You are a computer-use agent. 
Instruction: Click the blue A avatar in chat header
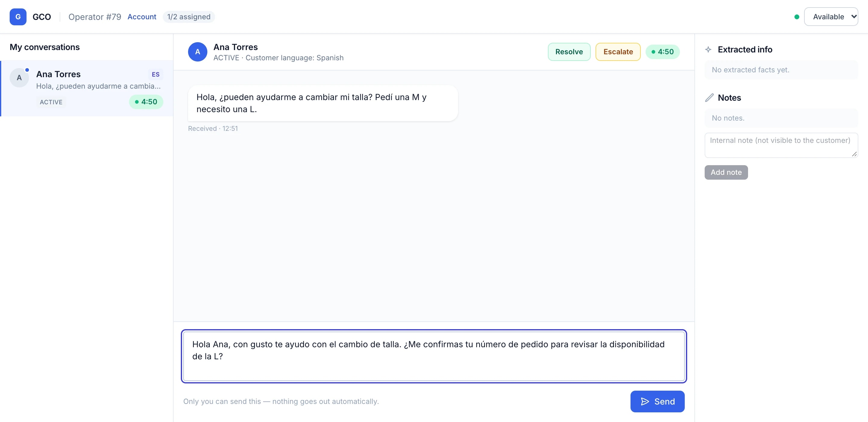point(197,52)
